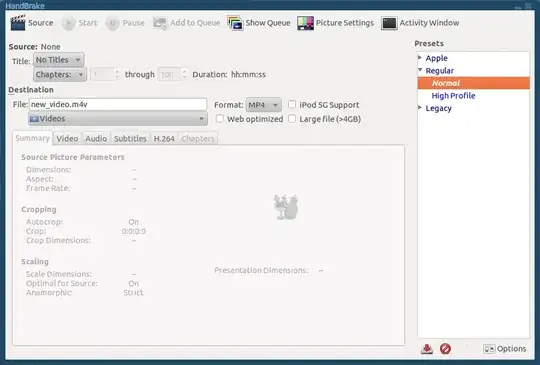Viewport: 540px width, 365px height.
Task: Open the Show Queue window
Action: tap(259, 23)
